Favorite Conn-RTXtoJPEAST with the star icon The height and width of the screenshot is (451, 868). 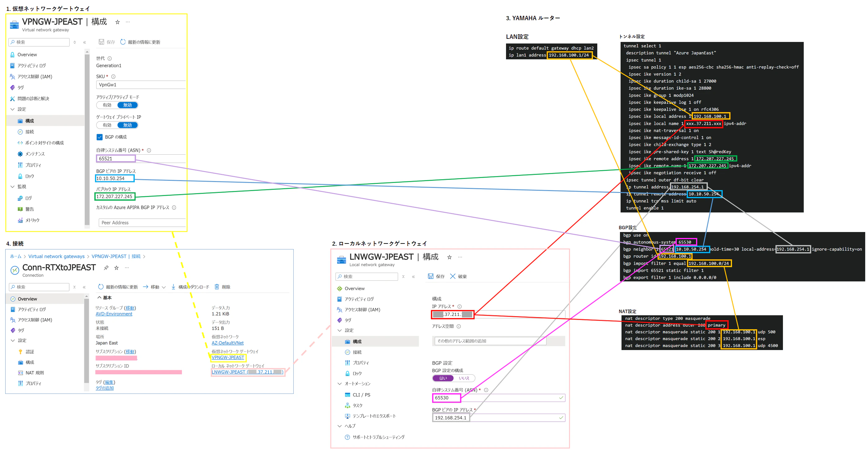[x=116, y=268]
